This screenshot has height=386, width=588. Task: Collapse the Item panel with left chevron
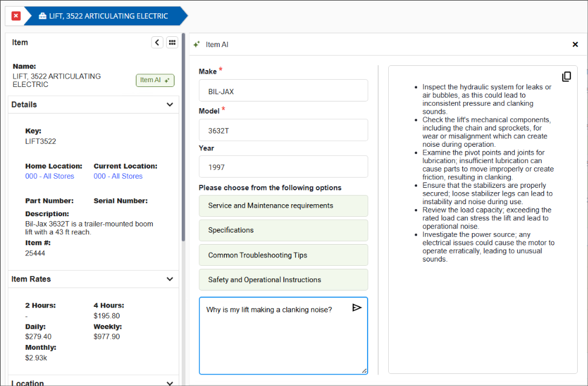click(x=157, y=42)
